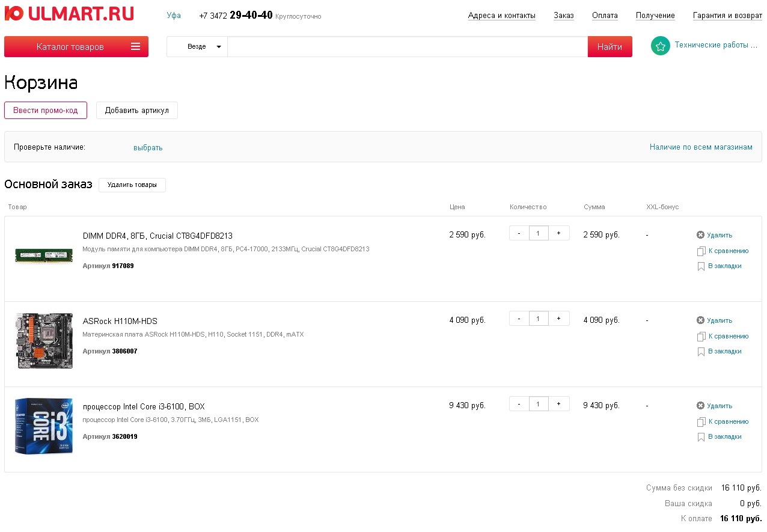Viewport: 767px width, 532px height.
Task: Decrease quantity of ASRock H110M-HDS motherboard
Action: (519, 319)
